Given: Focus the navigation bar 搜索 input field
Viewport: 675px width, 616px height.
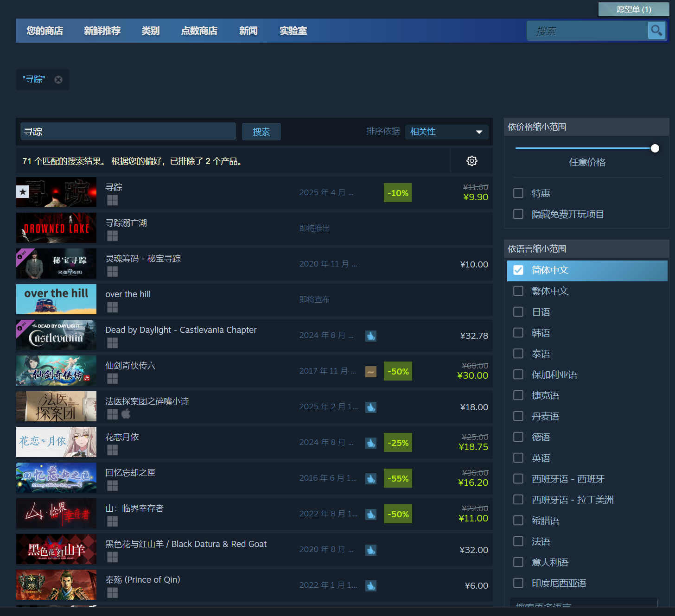Looking at the screenshot, I should pos(587,31).
